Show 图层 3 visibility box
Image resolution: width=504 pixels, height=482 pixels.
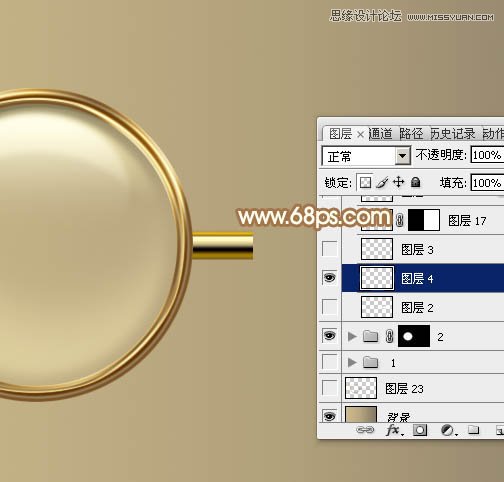[329, 249]
